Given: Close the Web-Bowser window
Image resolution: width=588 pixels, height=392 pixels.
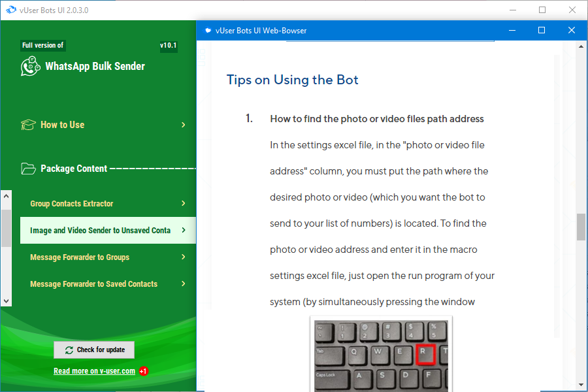Looking at the screenshot, I should [572, 31].
